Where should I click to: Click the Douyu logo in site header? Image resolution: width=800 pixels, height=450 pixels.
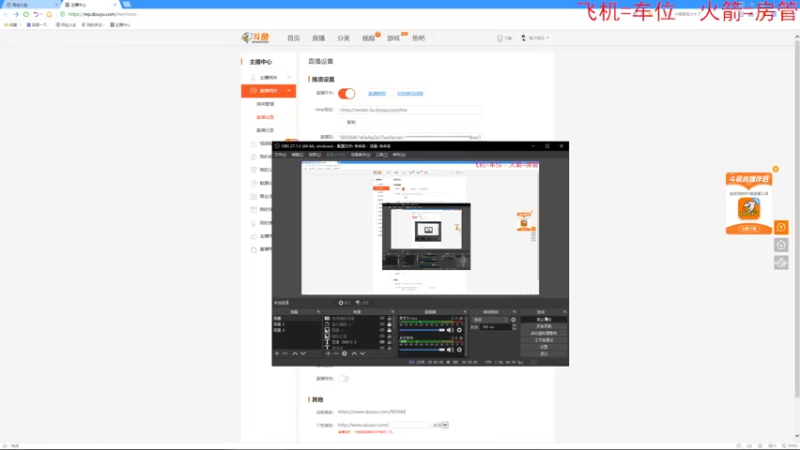point(255,38)
